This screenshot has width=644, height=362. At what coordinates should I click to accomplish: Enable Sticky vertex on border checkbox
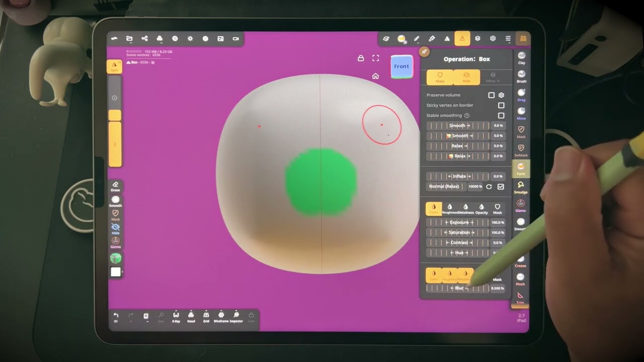pyautogui.click(x=501, y=105)
